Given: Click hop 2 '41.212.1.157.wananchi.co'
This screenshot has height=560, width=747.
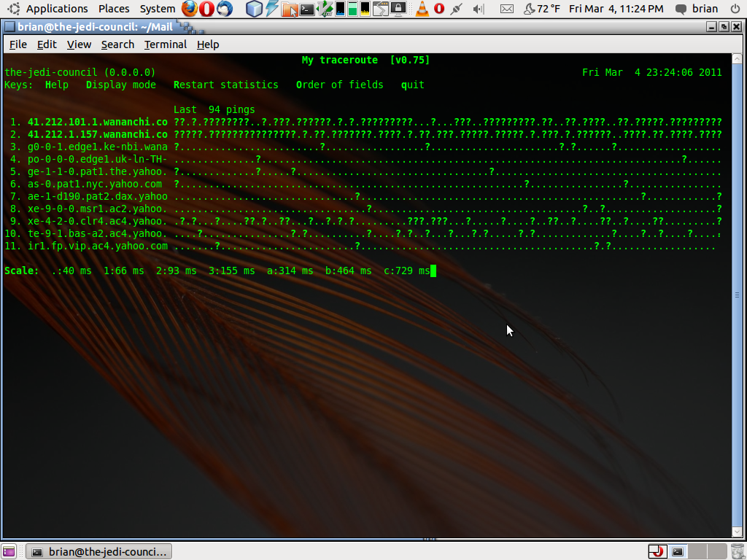Looking at the screenshot, I should point(98,134).
